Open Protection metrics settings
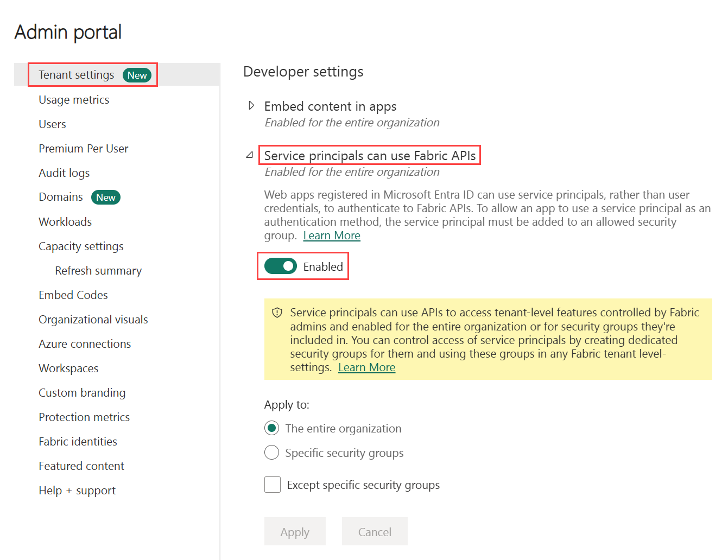 pyautogui.click(x=84, y=417)
